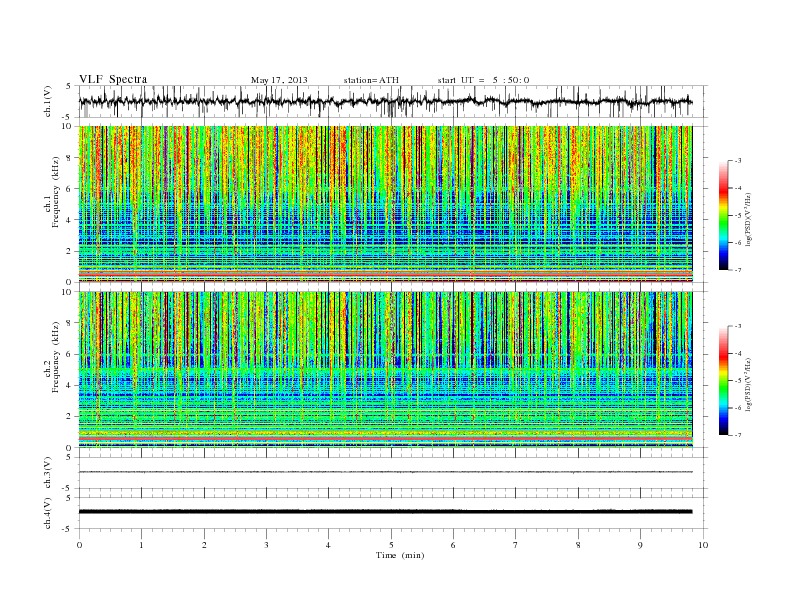
Task: Click the time-axis tick label "10"
Action: tap(703, 545)
